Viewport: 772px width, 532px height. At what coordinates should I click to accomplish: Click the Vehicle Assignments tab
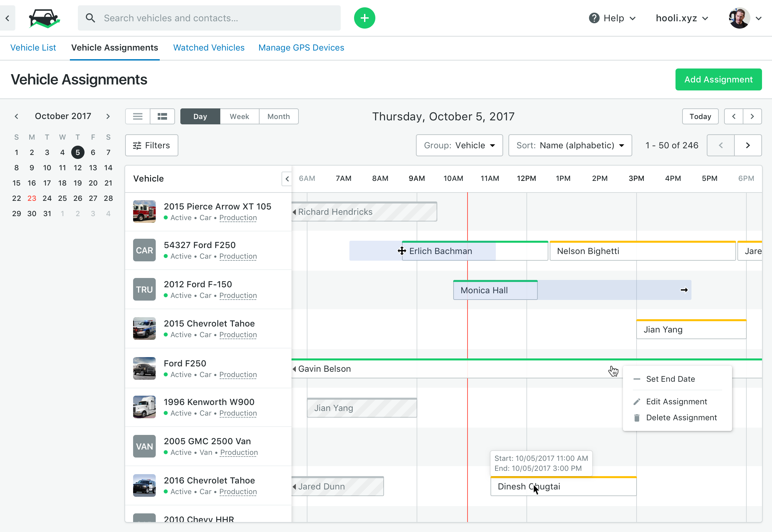coord(114,48)
